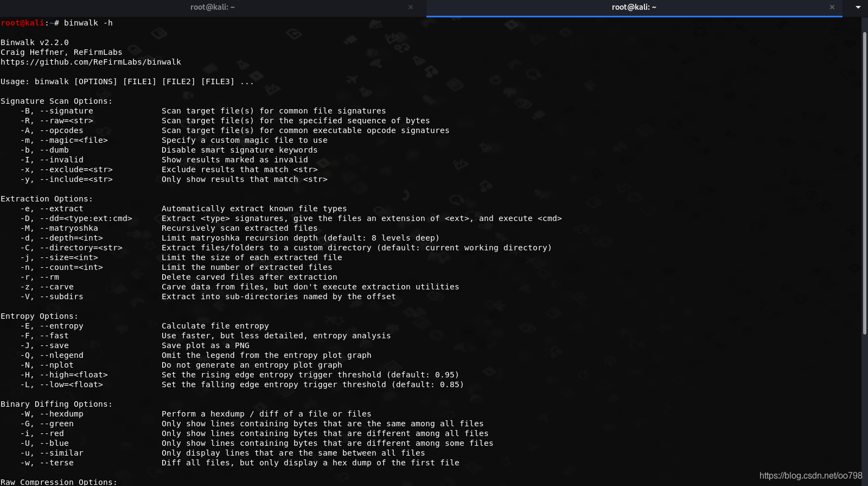The height and width of the screenshot is (486, 868).
Task: Click the '-H, --high=<float>' option
Action: coord(64,375)
